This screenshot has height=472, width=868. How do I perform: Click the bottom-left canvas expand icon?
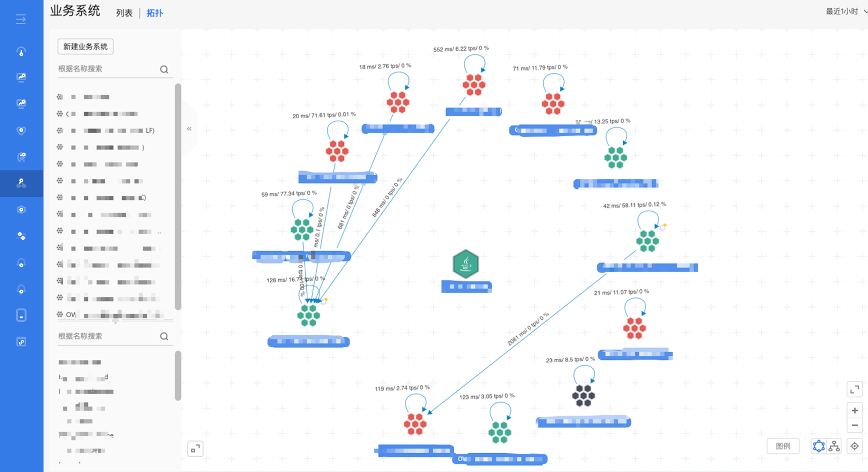coord(195,449)
